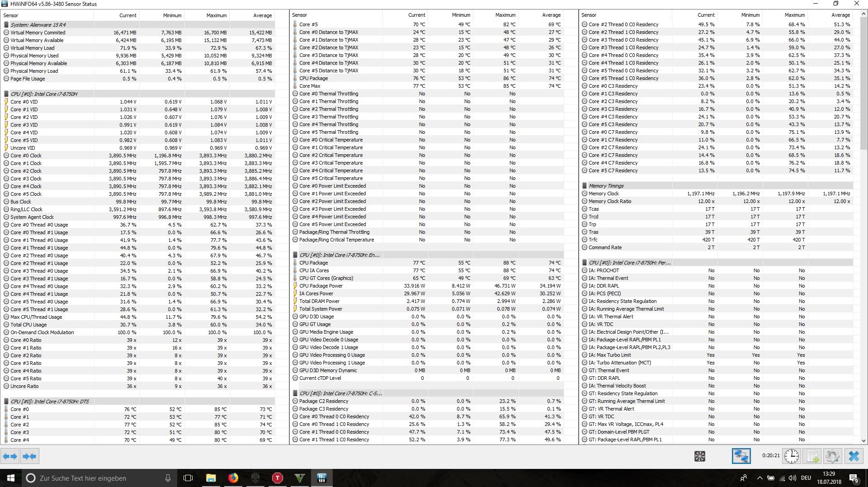This screenshot has height=487, width=868.
Task: Click the vertical scrollbar thumb
Action: [x=863, y=83]
